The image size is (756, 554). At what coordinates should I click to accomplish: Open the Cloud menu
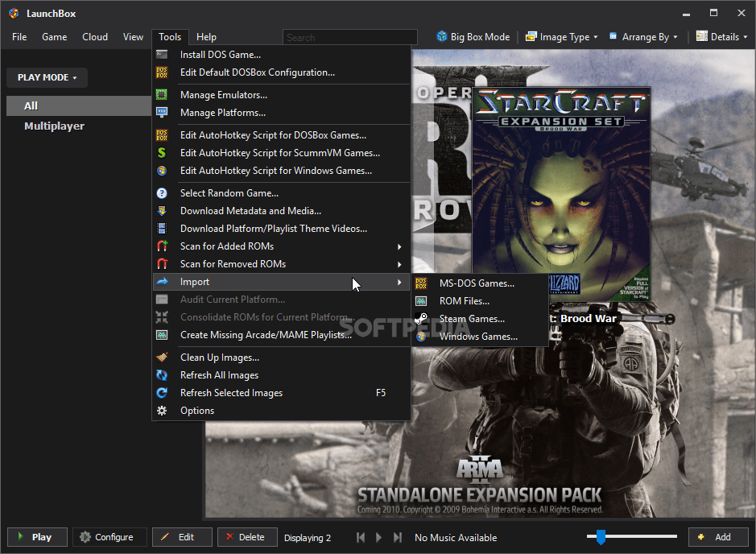coord(95,37)
